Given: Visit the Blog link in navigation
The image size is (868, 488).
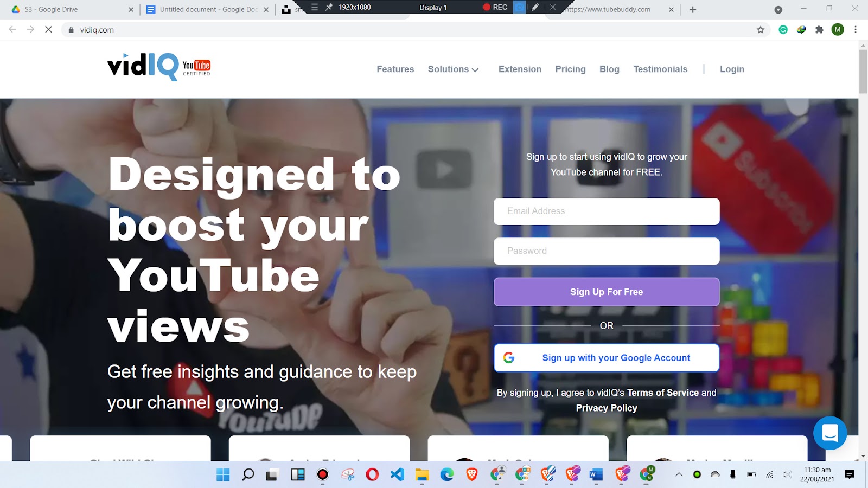Looking at the screenshot, I should [x=609, y=69].
